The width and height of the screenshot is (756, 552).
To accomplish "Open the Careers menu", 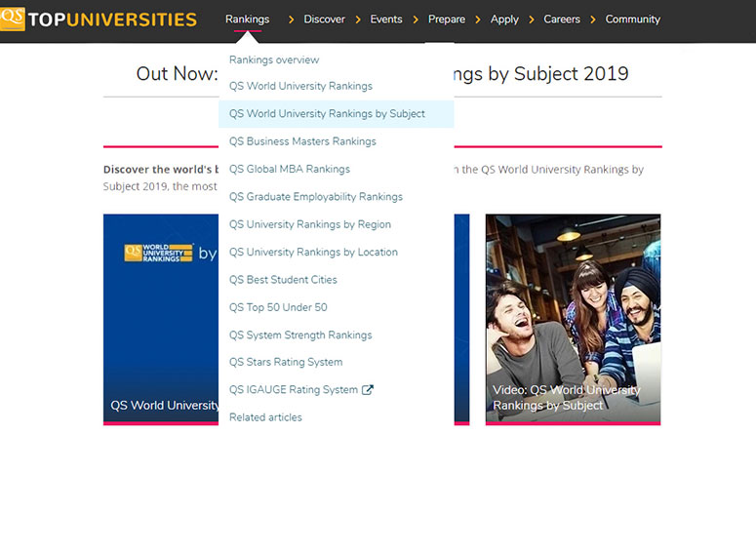I will 562,20.
